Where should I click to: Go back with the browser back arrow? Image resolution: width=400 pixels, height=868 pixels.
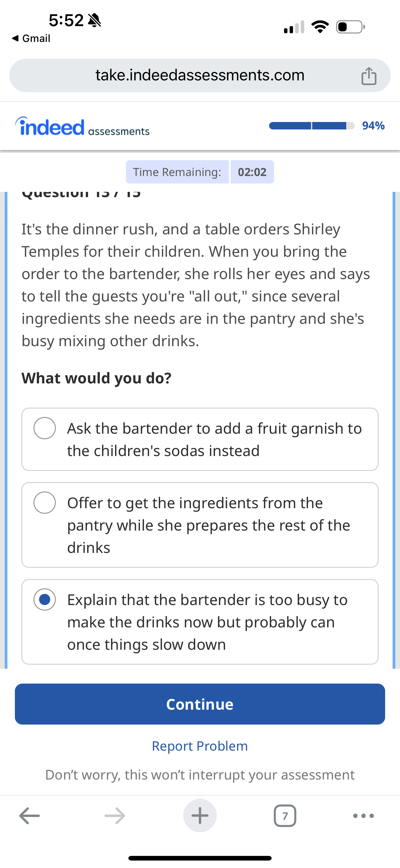pos(30,816)
